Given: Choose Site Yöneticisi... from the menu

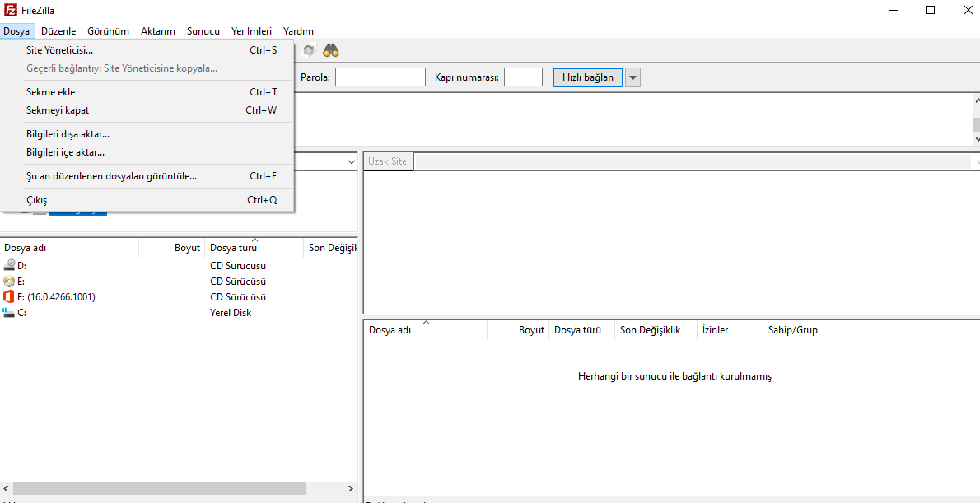Looking at the screenshot, I should pos(147,50).
